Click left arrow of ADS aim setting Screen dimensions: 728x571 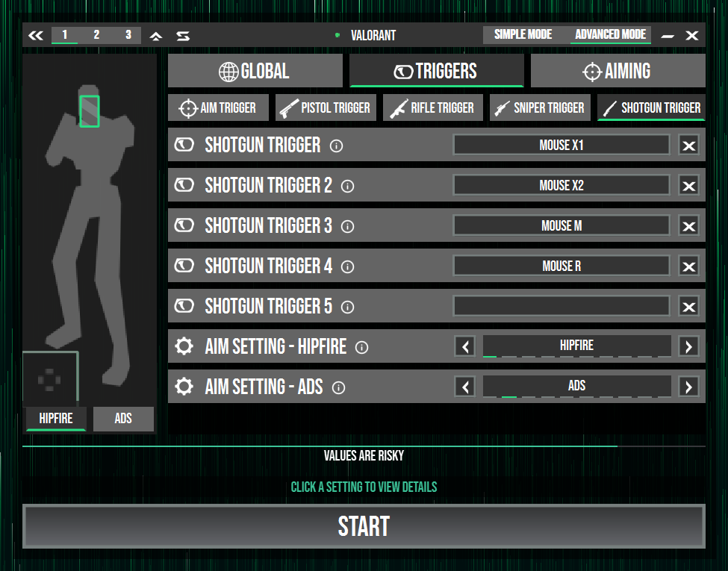(x=465, y=387)
